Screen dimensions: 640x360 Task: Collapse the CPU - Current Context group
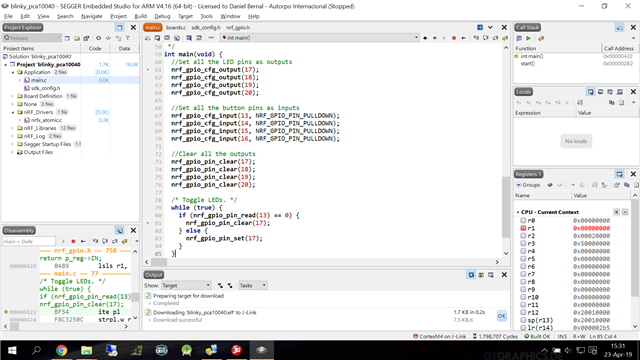pyautogui.click(x=518, y=212)
